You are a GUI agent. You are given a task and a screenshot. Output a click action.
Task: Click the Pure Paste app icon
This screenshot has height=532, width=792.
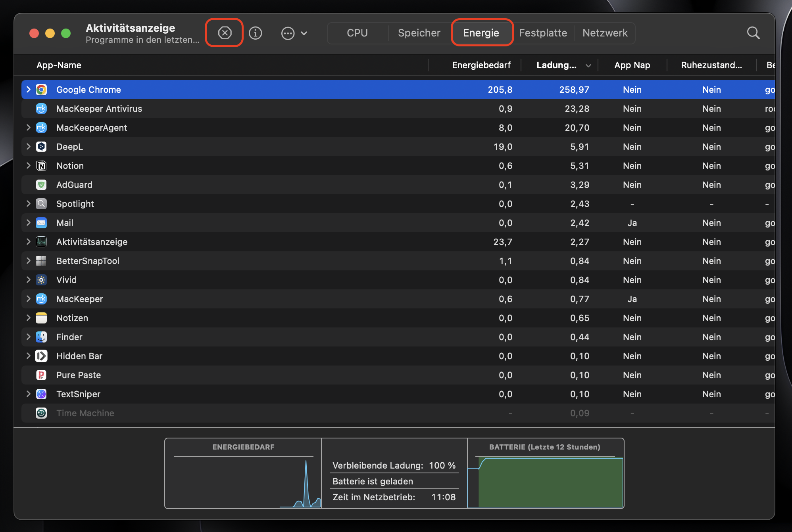41,375
